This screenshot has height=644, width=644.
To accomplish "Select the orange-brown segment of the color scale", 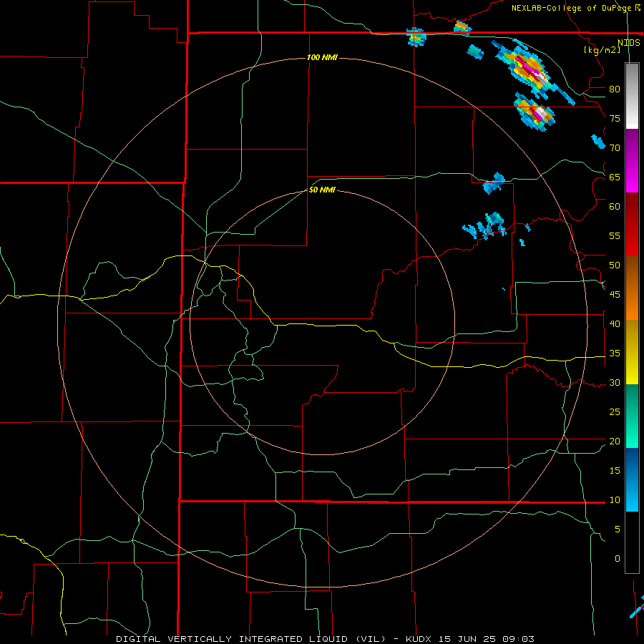I will [632, 288].
